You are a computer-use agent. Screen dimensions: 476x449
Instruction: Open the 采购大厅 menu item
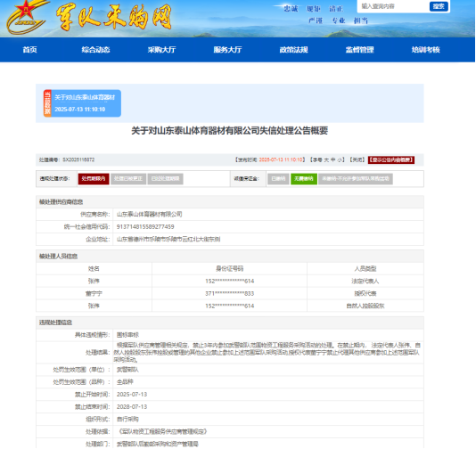click(161, 50)
